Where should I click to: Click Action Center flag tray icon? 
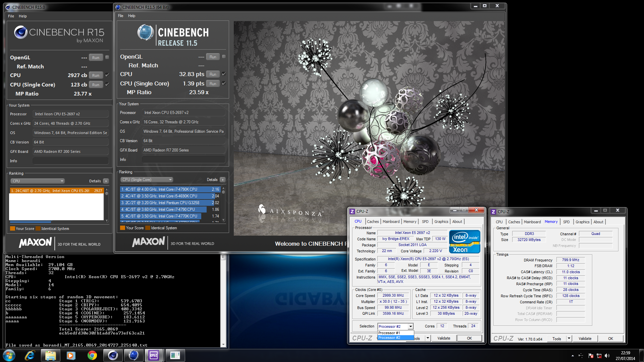pyautogui.click(x=591, y=356)
